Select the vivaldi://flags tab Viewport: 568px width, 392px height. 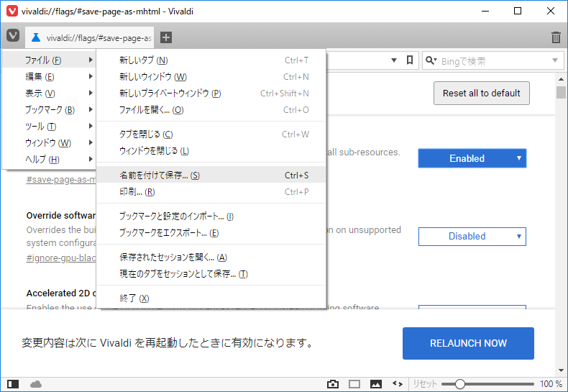pyautogui.click(x=89, y=37)
